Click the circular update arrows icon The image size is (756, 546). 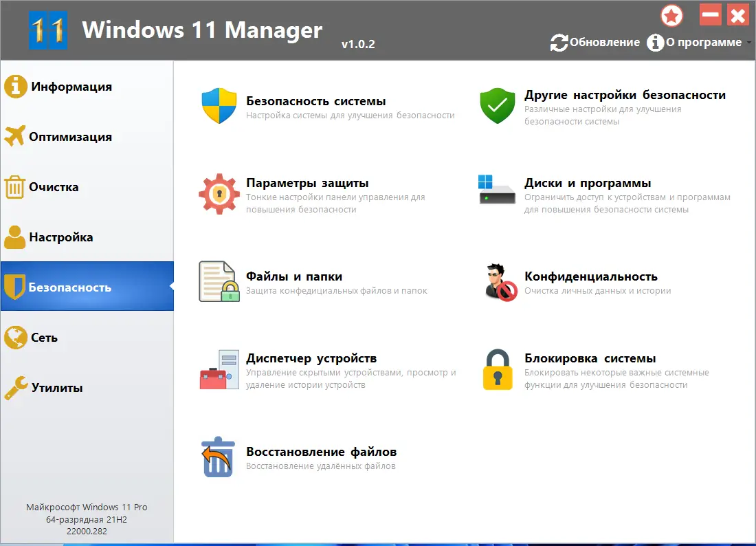coord(559,43)
